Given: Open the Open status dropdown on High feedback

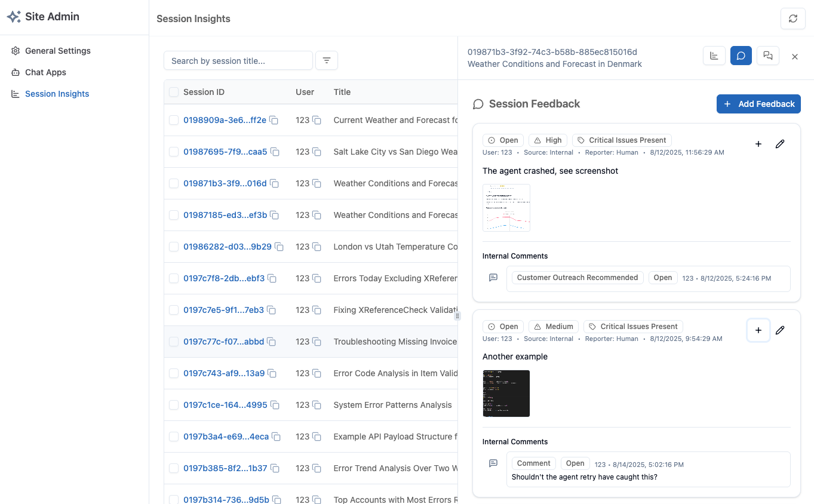Looking at the screenshot, I should pyautogui.click(x=503, y=140).
